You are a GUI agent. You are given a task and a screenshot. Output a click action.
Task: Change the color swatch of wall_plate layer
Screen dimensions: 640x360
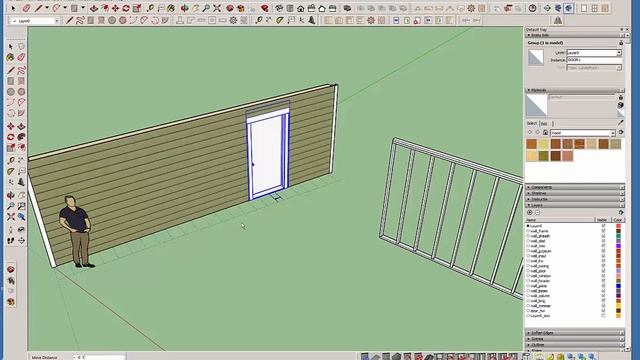[x=618, y=286]
